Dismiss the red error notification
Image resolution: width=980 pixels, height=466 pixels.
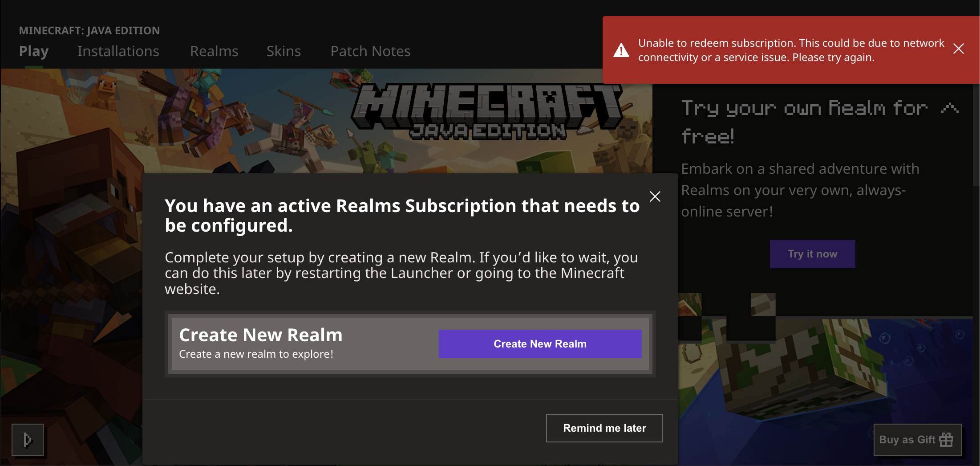pos(959,49)
